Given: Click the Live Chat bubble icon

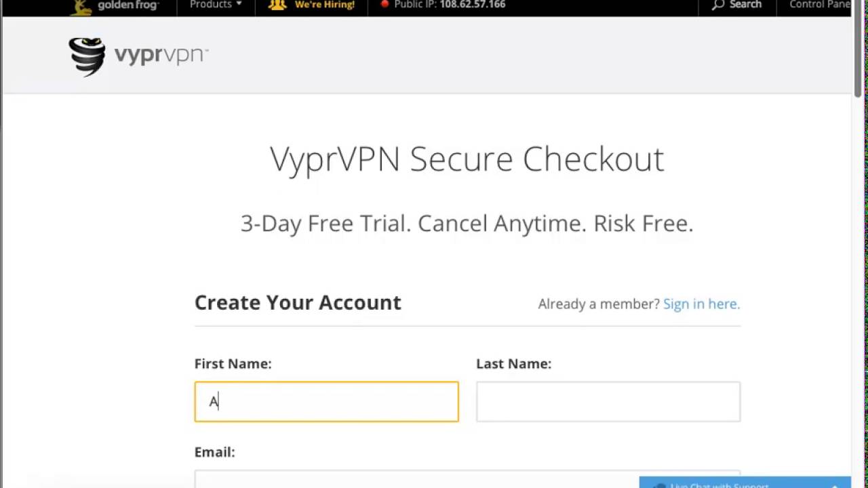Looking at the screenshot, I should click(659, 485).
